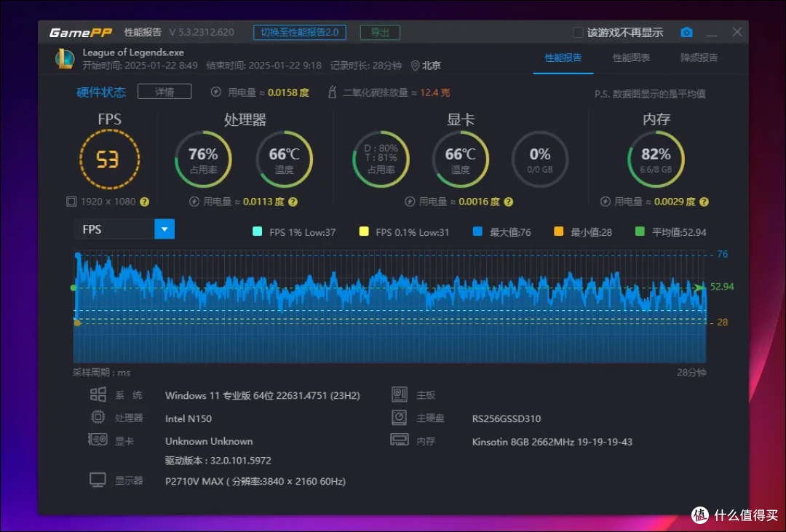The height and width of the screenshot is (532, 786).
Task: Click the RS256GSSD310 disk name
Action: click(x=507, y=418)
